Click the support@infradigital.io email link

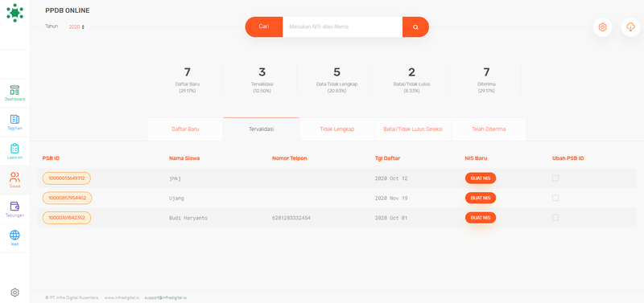tap(166, 297)
